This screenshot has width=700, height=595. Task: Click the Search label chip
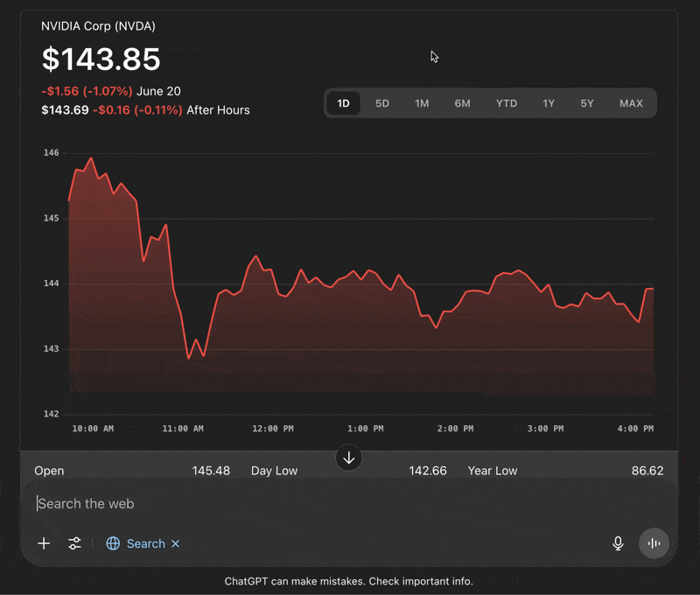[x=146, y=543]
